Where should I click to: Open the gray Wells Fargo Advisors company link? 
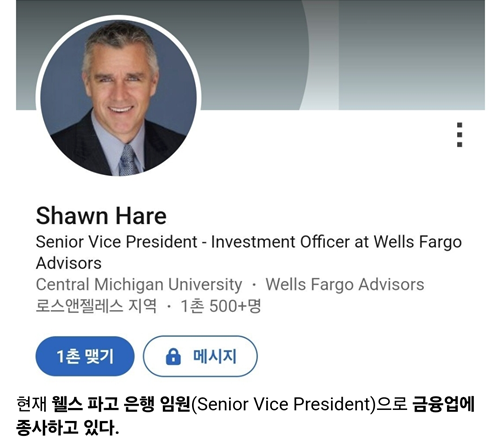pos(345,285)
